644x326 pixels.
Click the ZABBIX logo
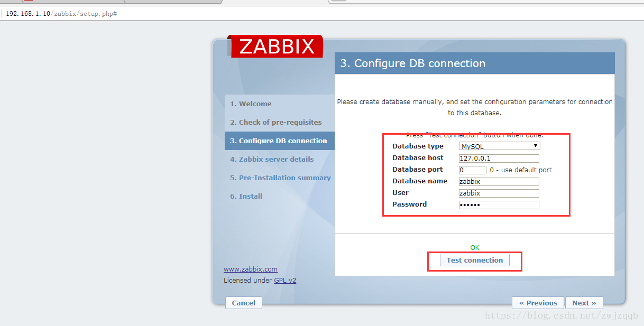tap(277, 46)
